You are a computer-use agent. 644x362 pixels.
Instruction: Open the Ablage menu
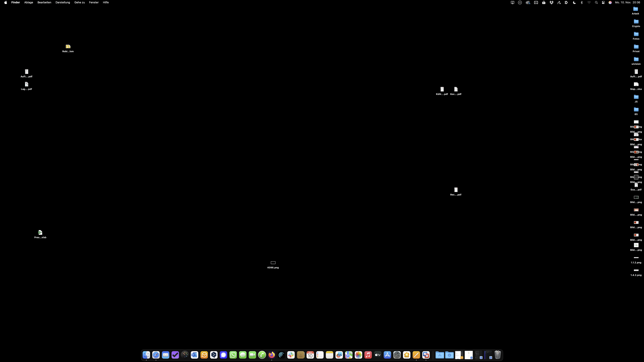click(29, 3)
